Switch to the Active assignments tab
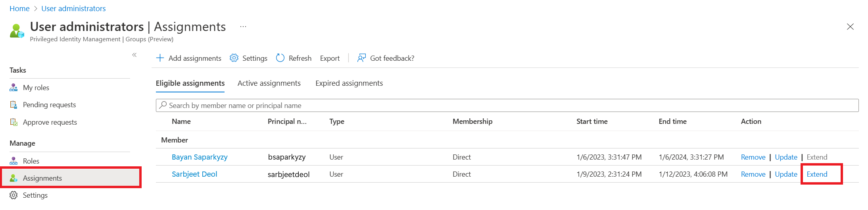This screenshot has height=210, width=868. 269,83
